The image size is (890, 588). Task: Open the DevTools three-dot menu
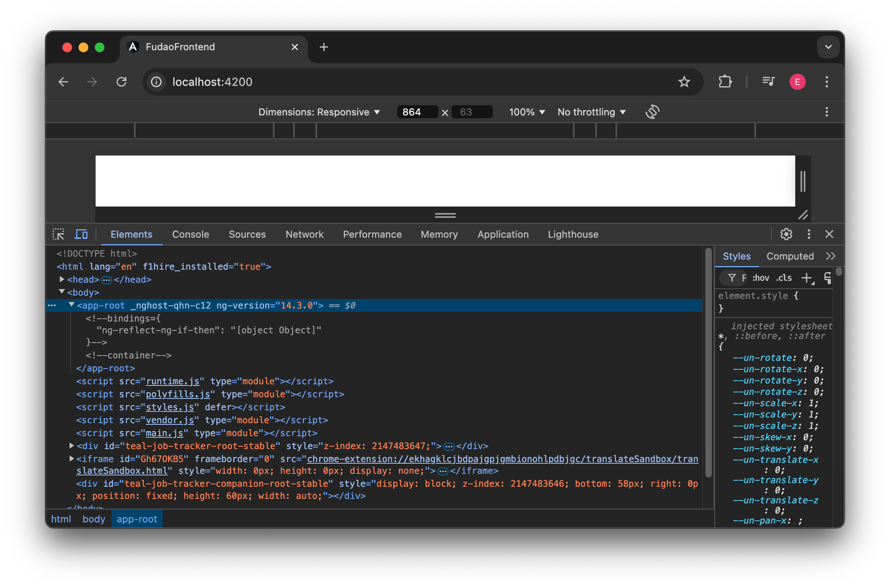pyautogui.click(x=809, y=234)
